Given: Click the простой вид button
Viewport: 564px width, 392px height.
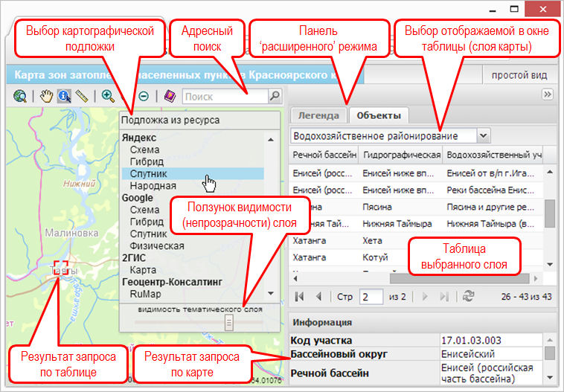Looking at the screenshot, I should (x=519, y=75).
